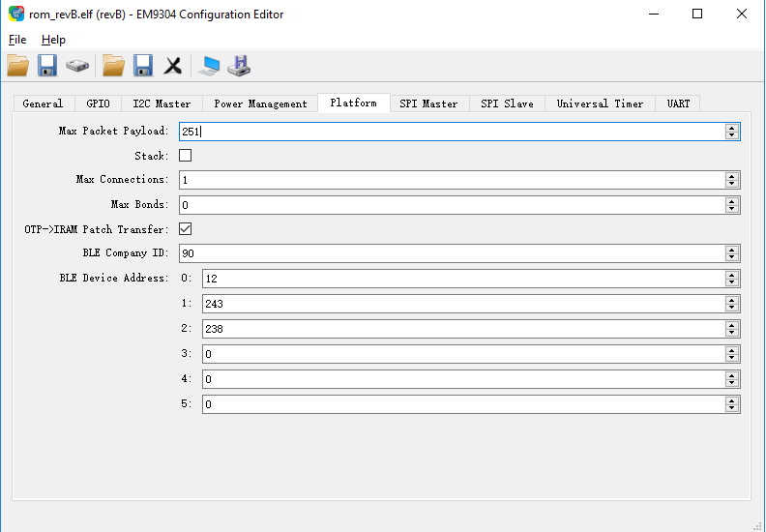
Task: Go to the Power Management tab
Action: pos(260,103)
